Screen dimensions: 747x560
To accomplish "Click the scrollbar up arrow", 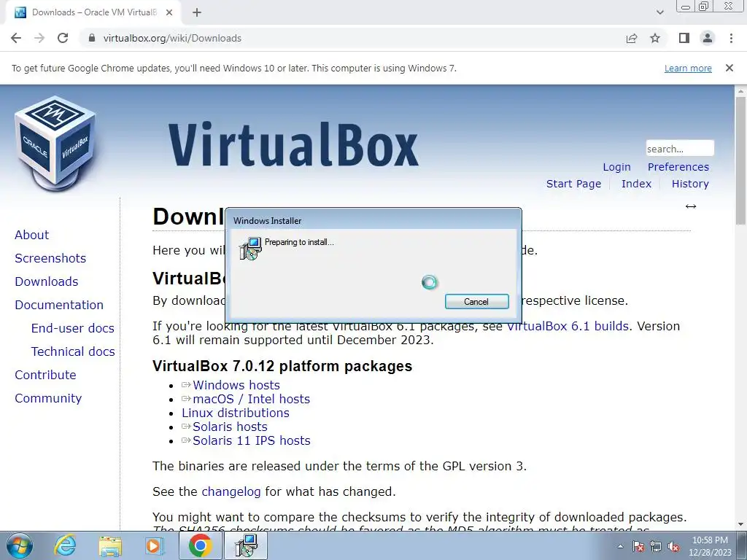I will point(740,90).
